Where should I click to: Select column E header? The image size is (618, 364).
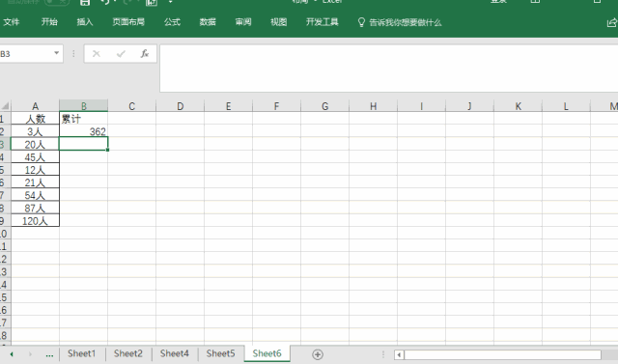point(228,106)
